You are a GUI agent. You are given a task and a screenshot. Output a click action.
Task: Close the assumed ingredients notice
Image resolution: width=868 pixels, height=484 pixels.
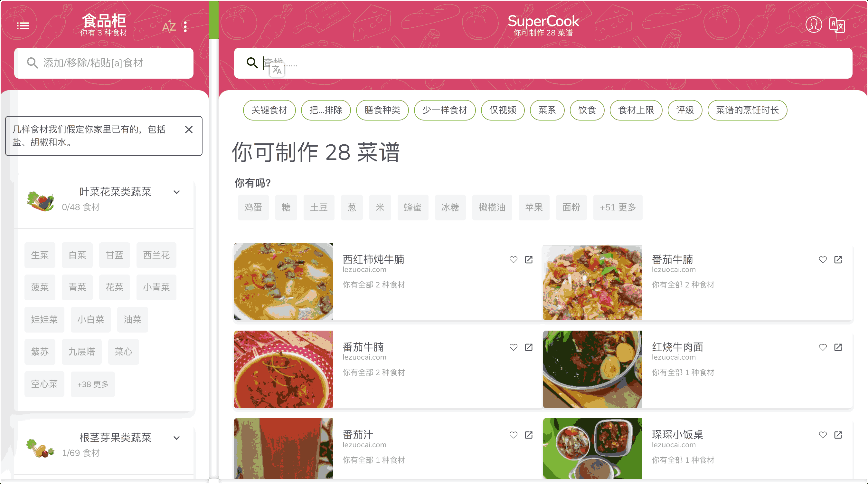point(189,130)
